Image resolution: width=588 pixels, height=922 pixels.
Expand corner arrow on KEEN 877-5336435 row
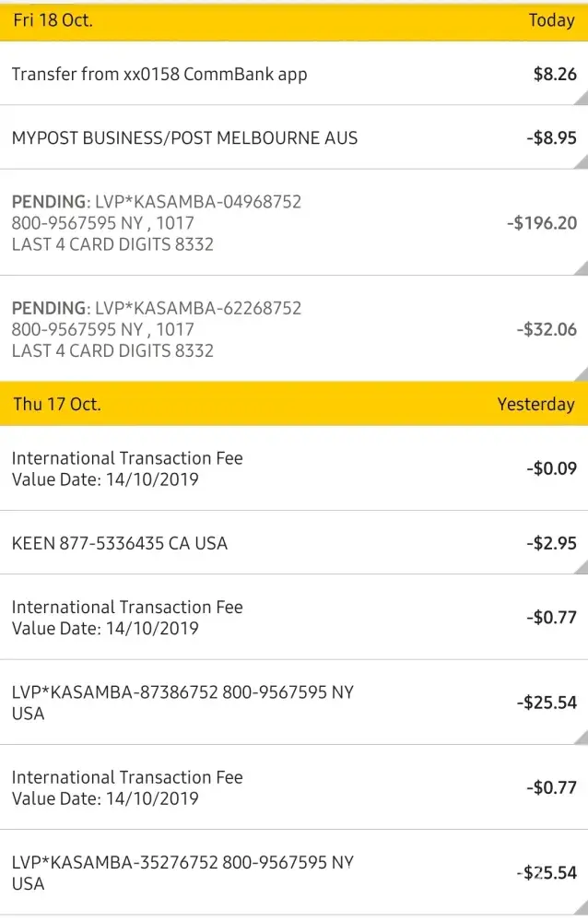[581, 567]
